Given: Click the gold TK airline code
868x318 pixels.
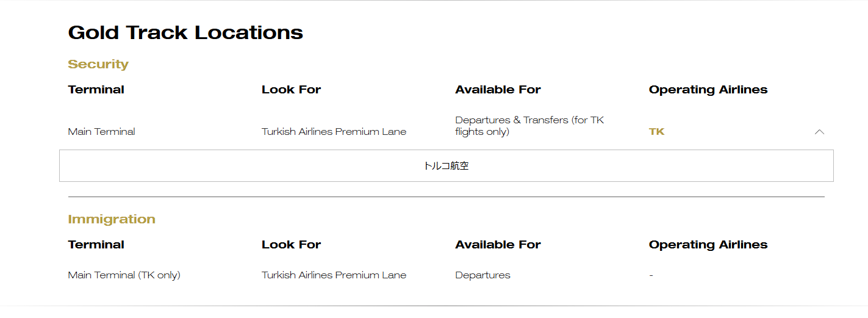Looking at the screenshot, I should click(x=656, y=132).
